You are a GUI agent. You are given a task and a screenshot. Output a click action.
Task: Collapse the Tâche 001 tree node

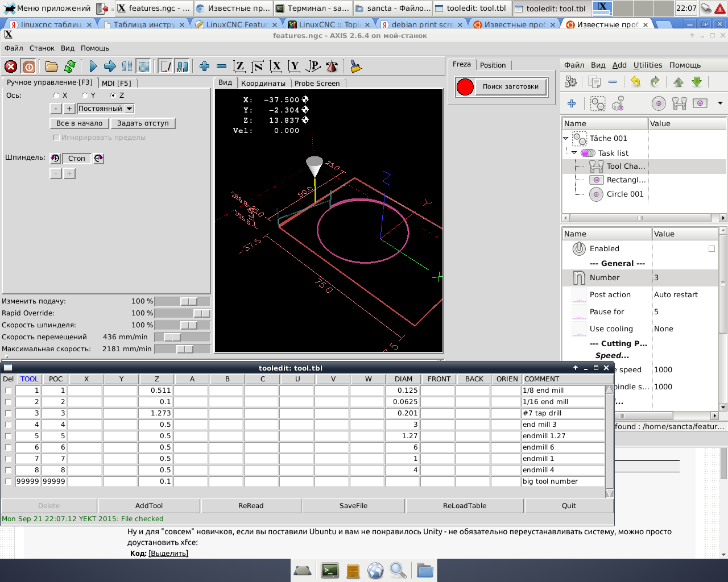(566, 138)
